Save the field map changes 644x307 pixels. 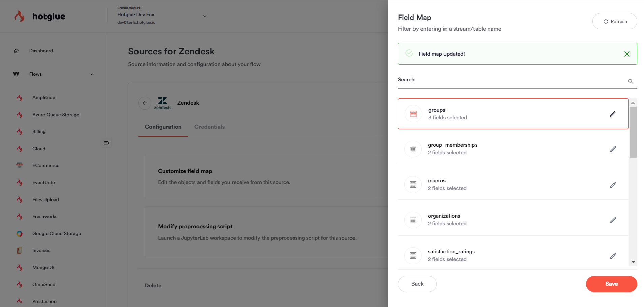tap(611, 284)
